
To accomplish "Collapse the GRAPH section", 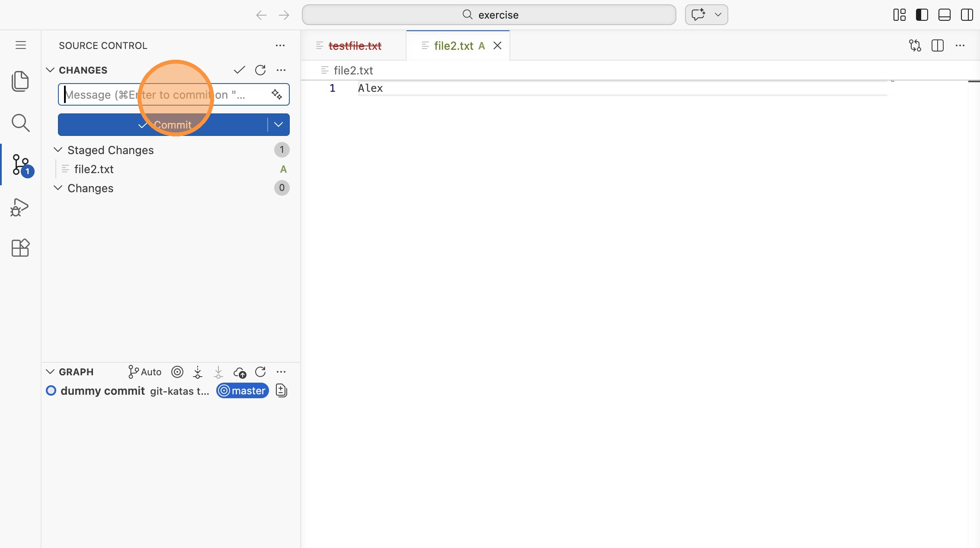I will coord(50,372).
